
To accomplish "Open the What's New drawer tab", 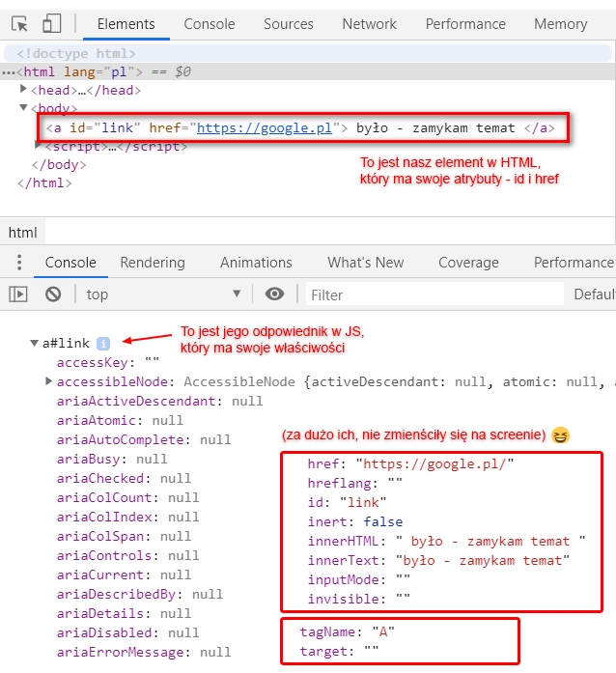I will (x=365, y=263).
